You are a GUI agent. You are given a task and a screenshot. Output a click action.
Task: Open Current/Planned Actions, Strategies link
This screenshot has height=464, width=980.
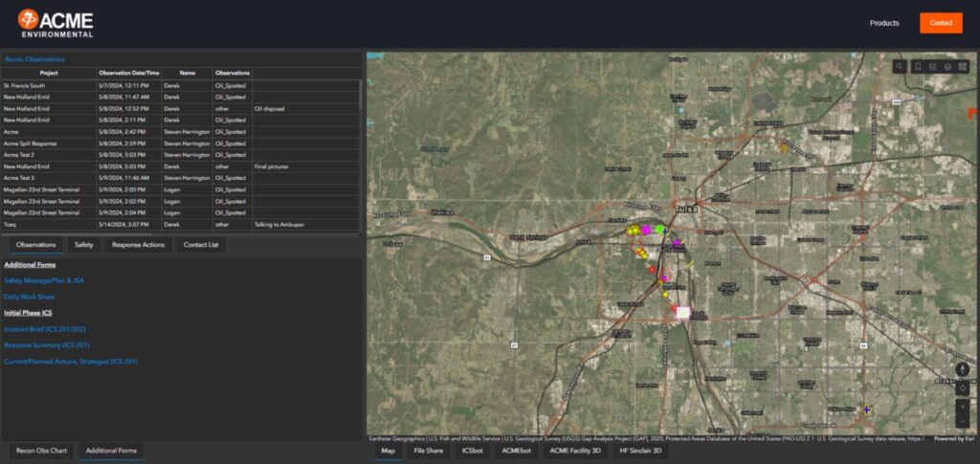pos(71,362)
